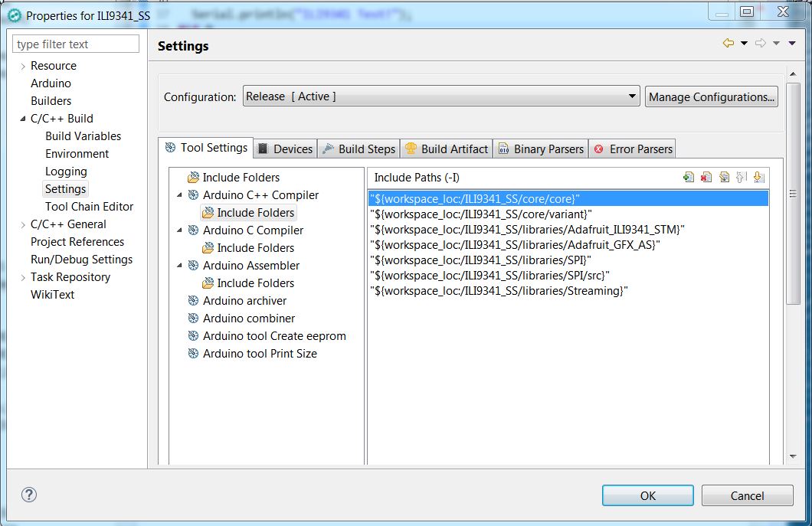Switch to the Binary Parsers tab
This screenshot has height=526, width=812.
[x=541, y=149]
